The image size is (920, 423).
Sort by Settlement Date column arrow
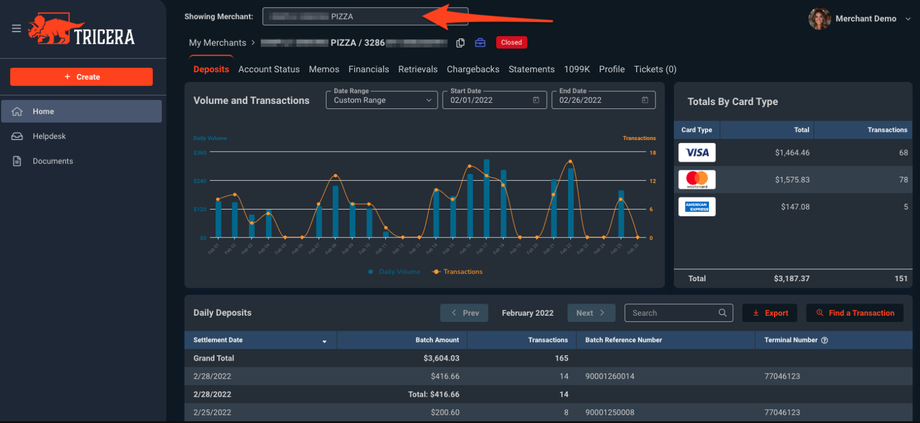pos(324,342)
